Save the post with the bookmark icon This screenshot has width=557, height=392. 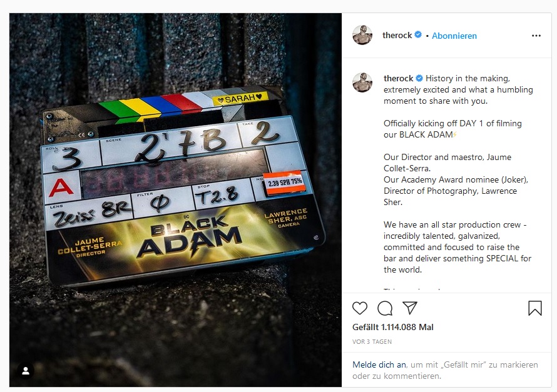(x=534, y=308)
